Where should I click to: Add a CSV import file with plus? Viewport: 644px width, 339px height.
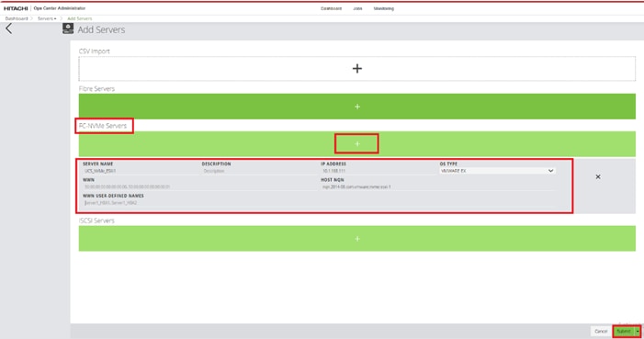(357, 68)
